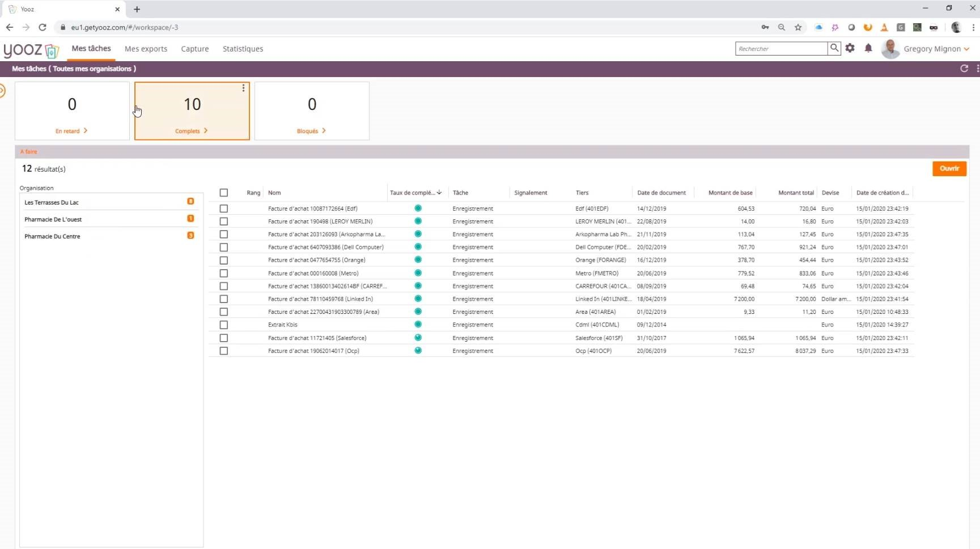Image resolution: width=980 pixels, height=549 pixels.
Task: Click Pharmacie Du Centre count badge
Action: pos(190,235)
